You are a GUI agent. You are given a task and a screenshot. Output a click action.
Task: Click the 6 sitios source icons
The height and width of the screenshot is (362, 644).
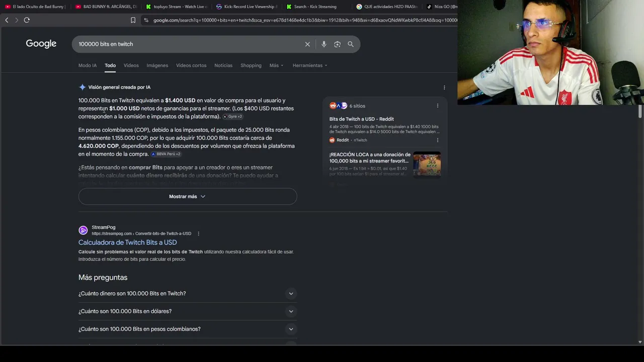click(x=338, y=106)
